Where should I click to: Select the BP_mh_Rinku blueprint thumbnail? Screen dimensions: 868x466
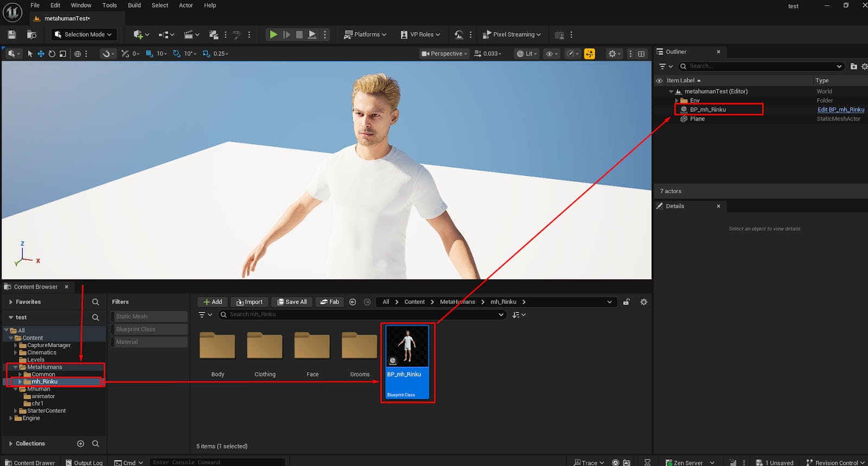(x=407, y=362)
